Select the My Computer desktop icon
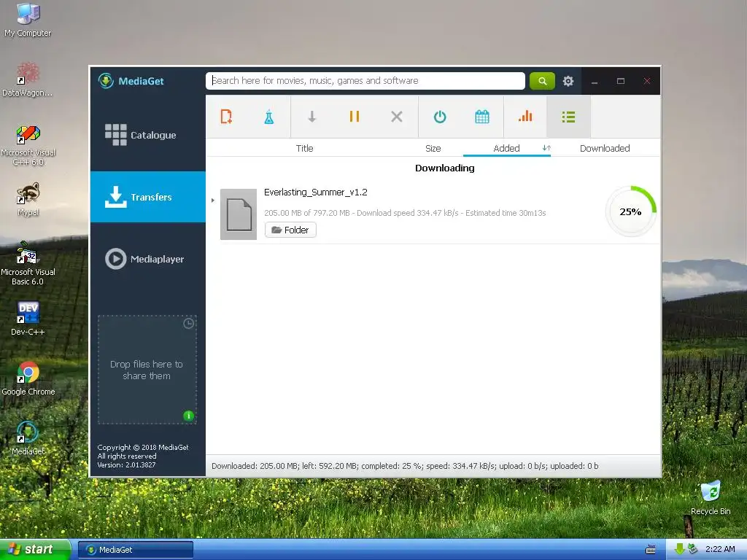 coord(28,20)
